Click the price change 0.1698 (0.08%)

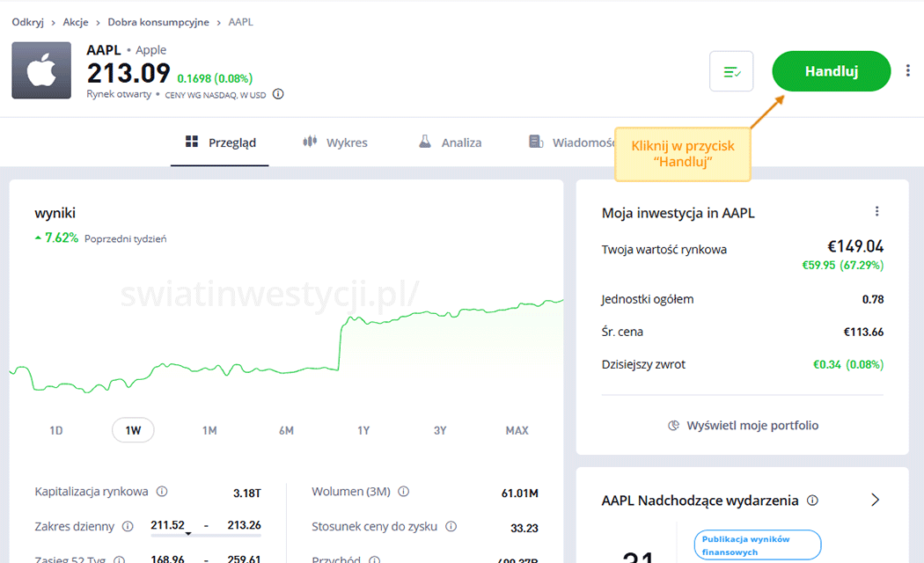(215, 78)
